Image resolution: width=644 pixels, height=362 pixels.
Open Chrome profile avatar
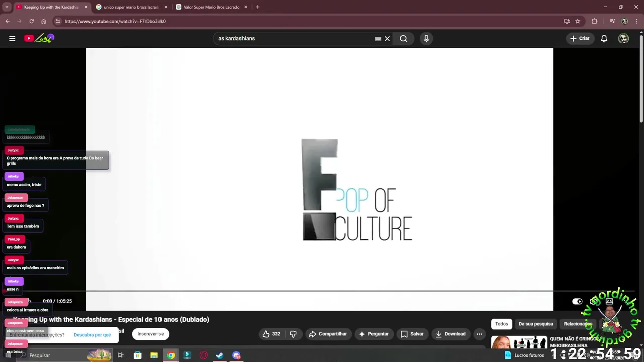point(624,21)
